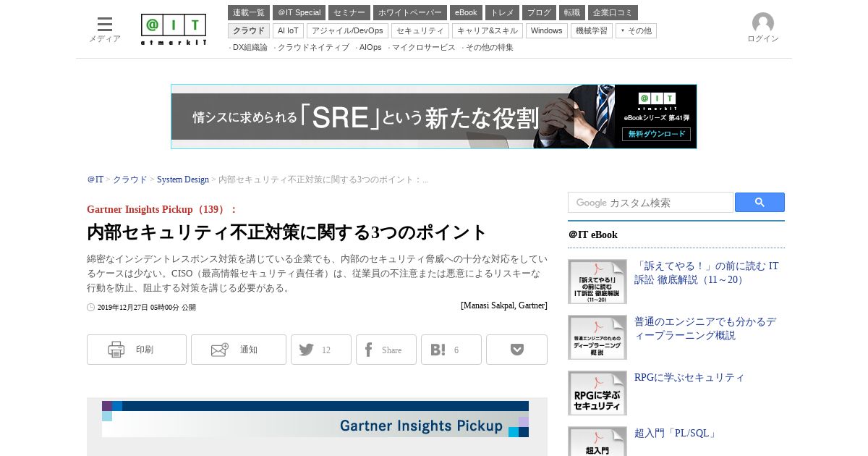This screenshot has height=456, width=868.
Task: Click the Gartner Insights Pickup article banner
Action: (x=315, y=419)
